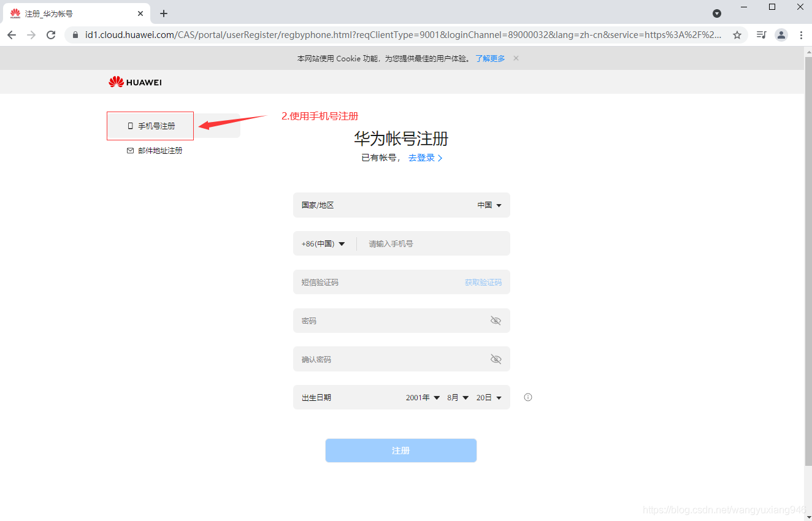Click the birth date info icon
This screenshot has width=812, height=521.
528,397
